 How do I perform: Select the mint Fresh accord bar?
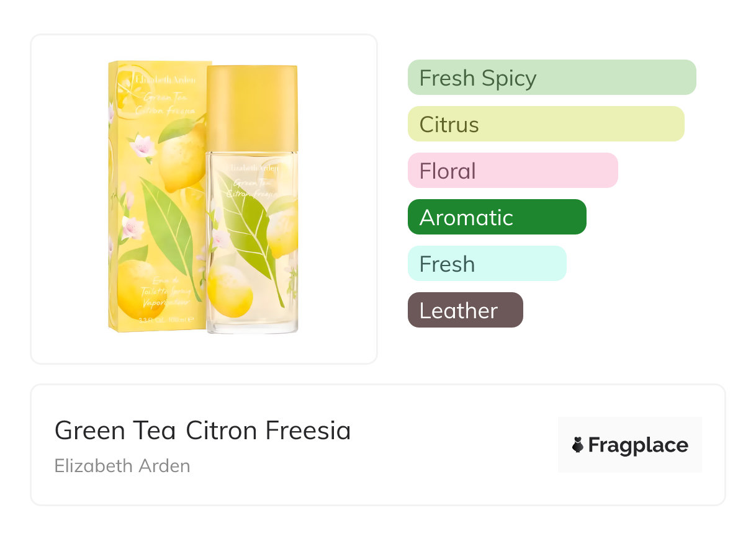(x=487, y=264)
